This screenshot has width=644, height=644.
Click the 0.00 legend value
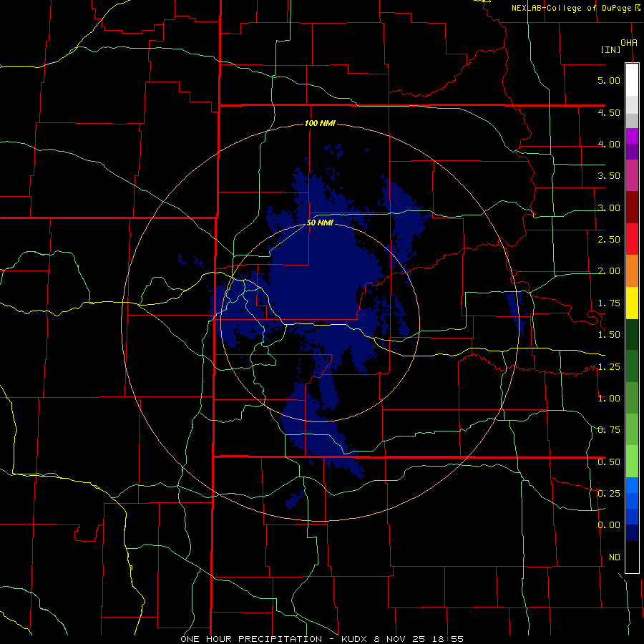pyautogui.click(x=609, y=525)
